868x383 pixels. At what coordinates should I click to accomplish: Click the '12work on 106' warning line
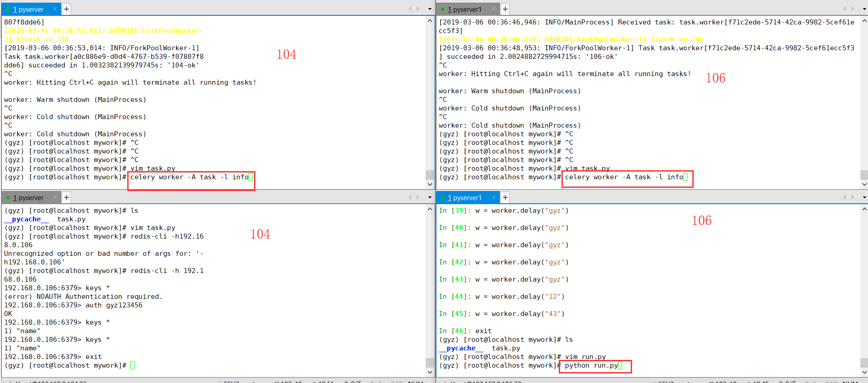coord(571,39)
